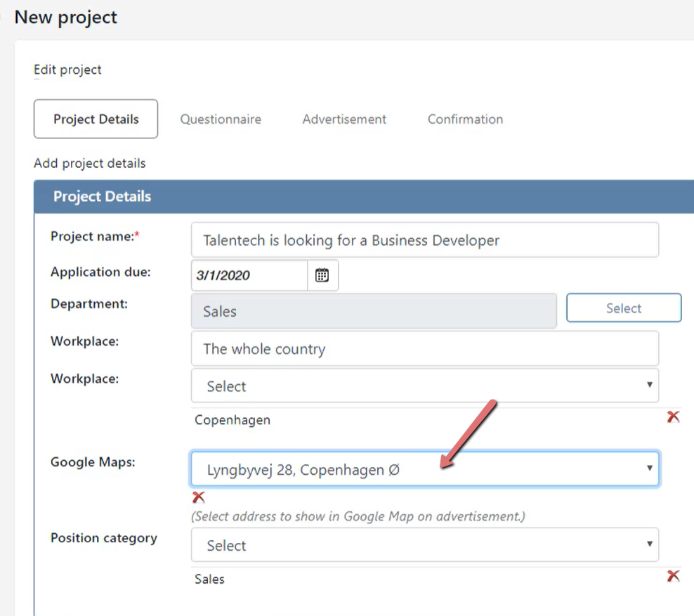Click into the Project name field
Image resolution: width=694 pixels, height=616 pixels.
click(x=425, y=240)
